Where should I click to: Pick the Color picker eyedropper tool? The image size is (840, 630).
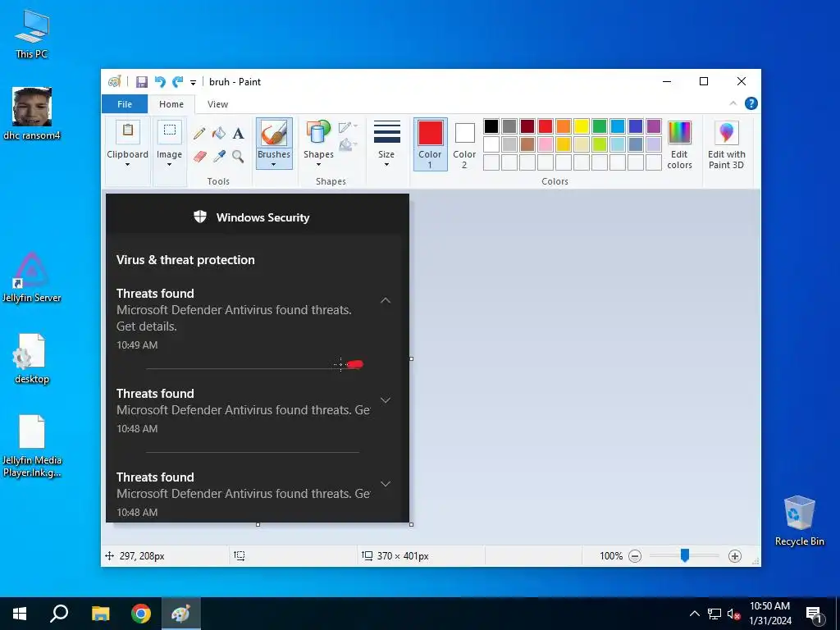[218, 157]
